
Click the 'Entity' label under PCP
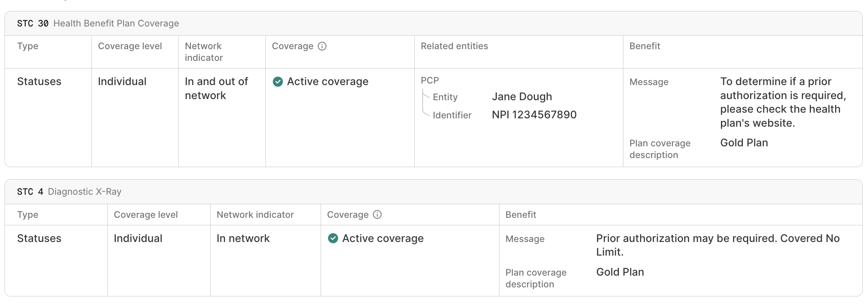(x=445, y=97)
